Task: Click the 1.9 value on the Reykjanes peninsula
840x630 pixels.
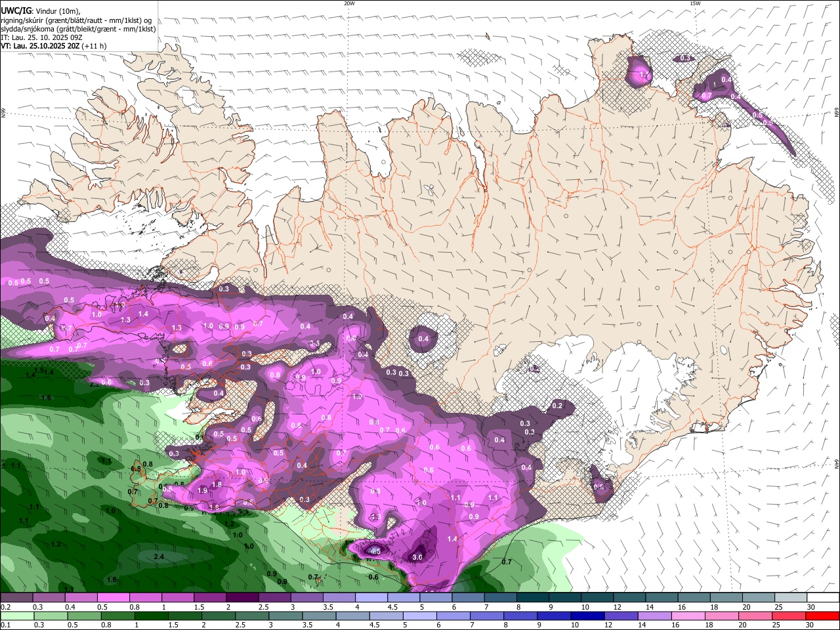Action: [x=202, y=490]
